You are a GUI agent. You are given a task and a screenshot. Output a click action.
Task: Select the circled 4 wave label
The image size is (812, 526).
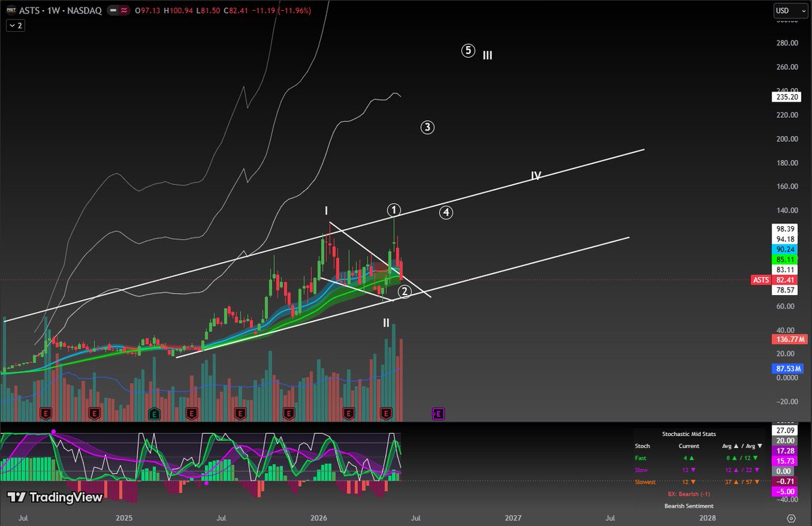coord(445,213)
